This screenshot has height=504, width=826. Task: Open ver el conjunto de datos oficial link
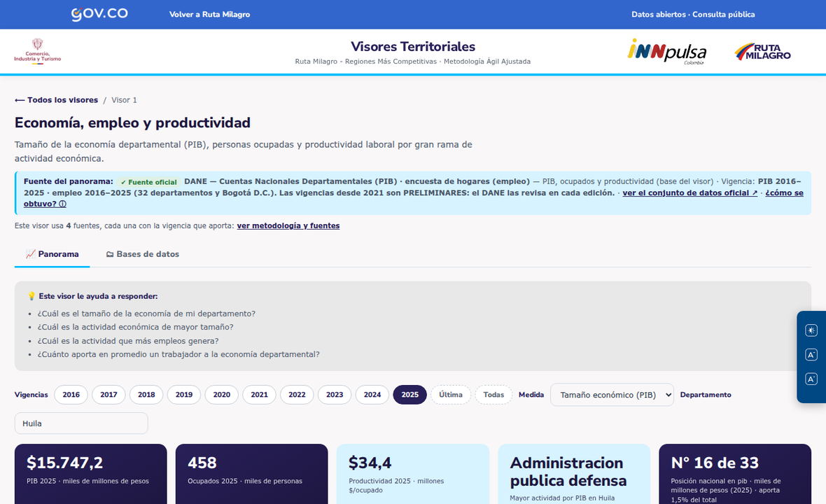[690, 192]
